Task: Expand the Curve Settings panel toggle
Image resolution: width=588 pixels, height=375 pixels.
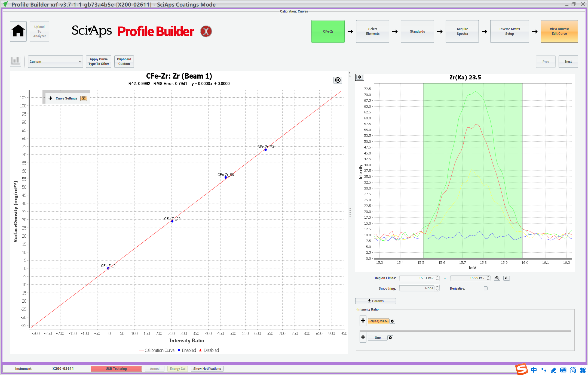Action: (84, 98)
